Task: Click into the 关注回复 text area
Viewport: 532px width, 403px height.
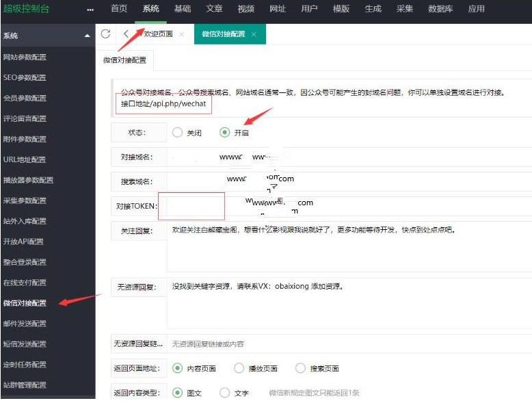Action: tap(349, 247)
